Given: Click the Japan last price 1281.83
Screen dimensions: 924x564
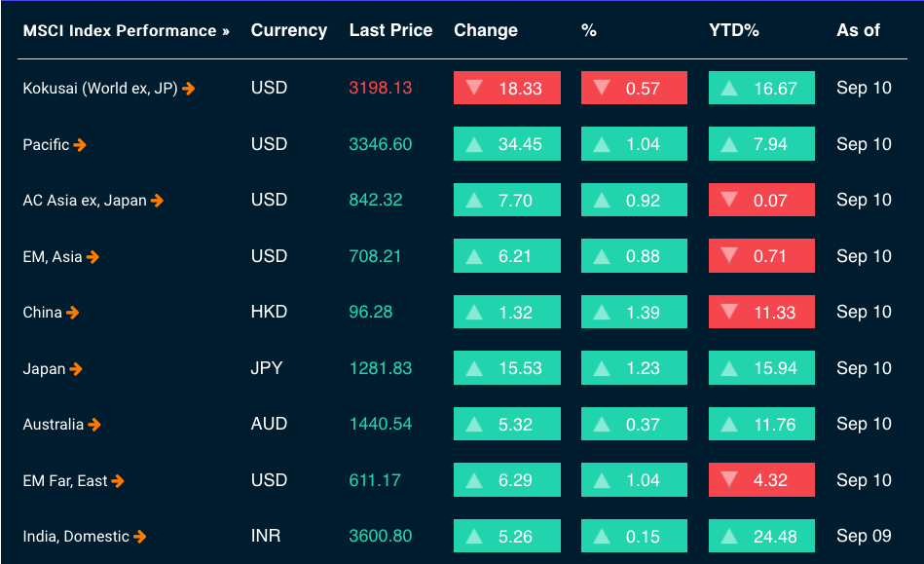Looking at the screenshot, I should click(380, 369).
